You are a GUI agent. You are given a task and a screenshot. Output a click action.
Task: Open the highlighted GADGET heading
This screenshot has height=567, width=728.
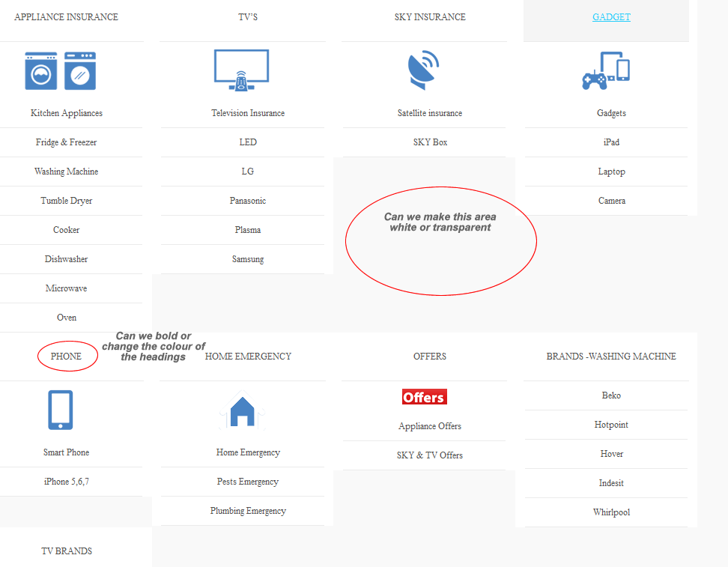[x=611, y=17]
